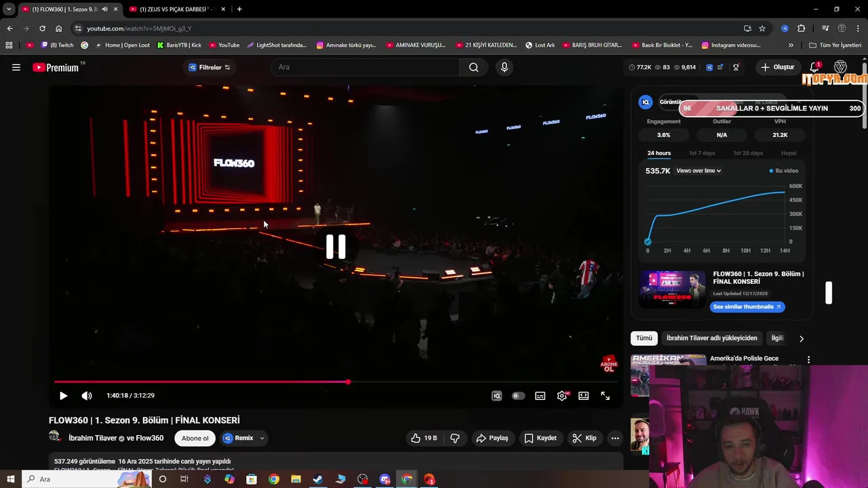868x488 pixels.
Task: Open browser extensions puzzle icon
Action: click(801, 28)
